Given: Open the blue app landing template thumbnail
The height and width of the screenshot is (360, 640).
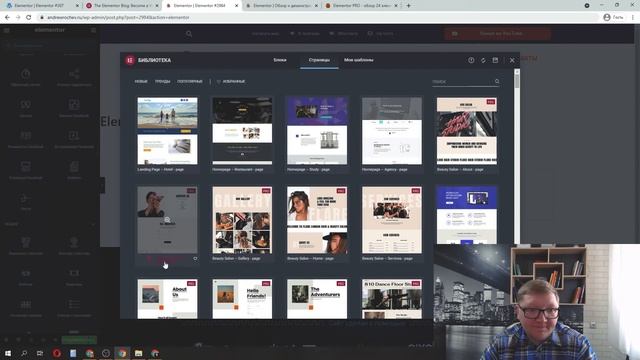Looking at the screenshot, I should (467, 215).
